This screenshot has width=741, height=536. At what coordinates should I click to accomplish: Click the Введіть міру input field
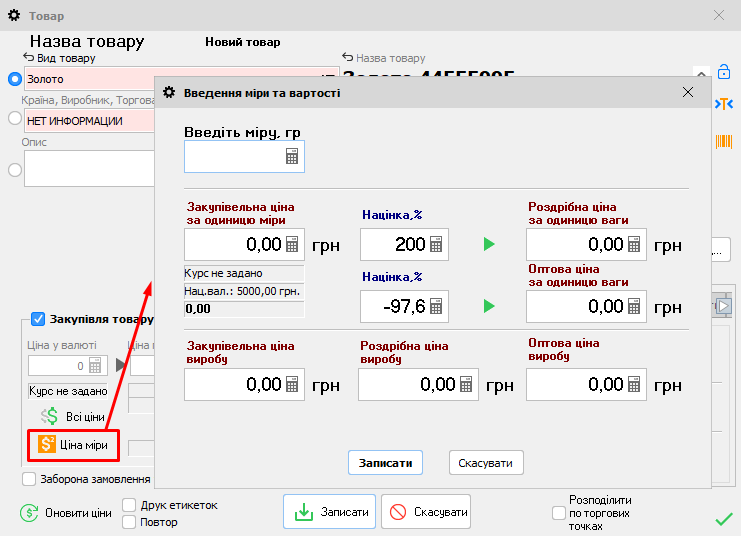pyautogui.click(x=235, y=157)
